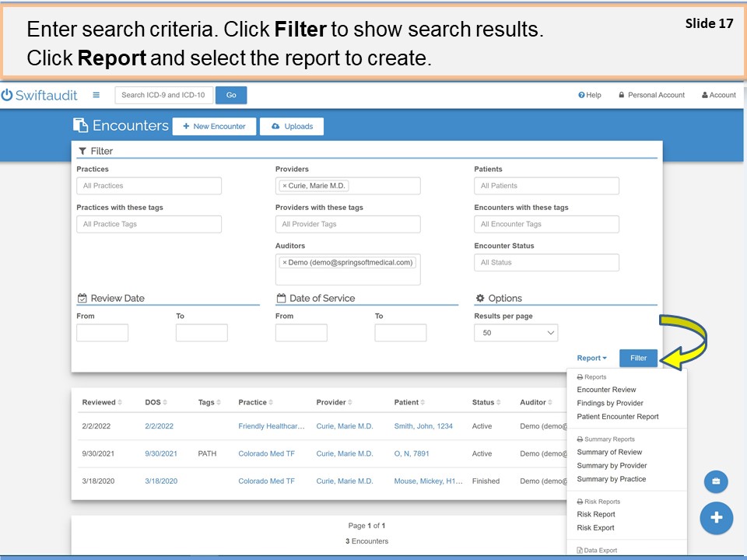Open the hamburger navigation menu
Image resolution: width=747 pixels, height=560 pixels.
point(95,95)
